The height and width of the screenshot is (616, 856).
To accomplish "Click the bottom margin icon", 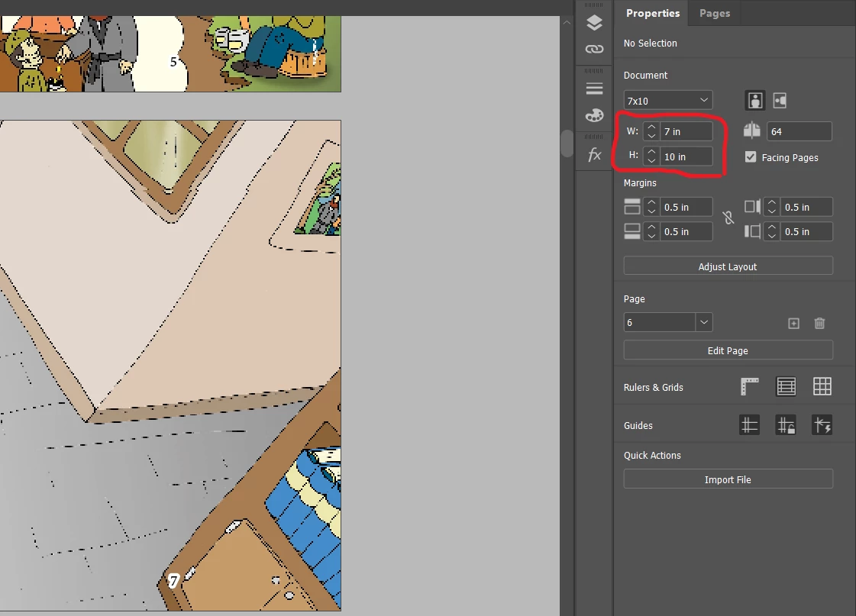I will coord(632,231).
